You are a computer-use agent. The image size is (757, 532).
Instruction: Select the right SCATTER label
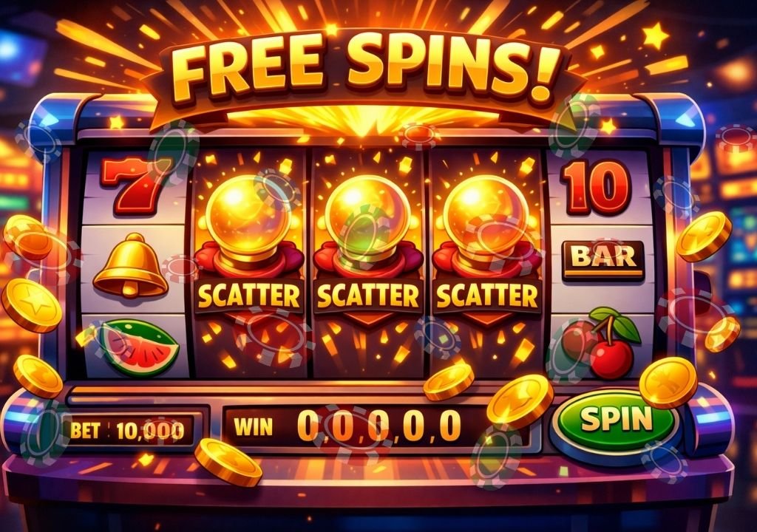tap(486, 296)
